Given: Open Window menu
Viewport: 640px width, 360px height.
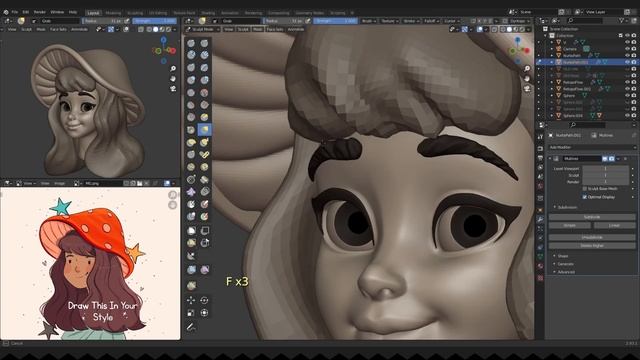Looking at the screenshot, I should click(57, 12).
